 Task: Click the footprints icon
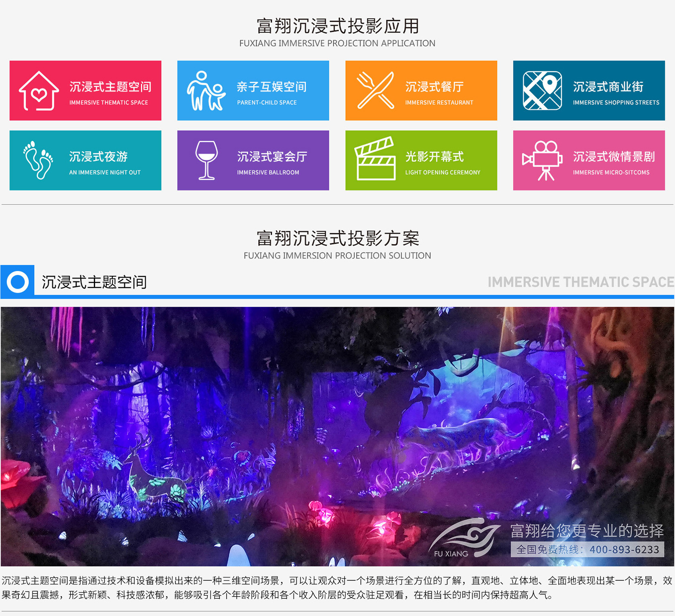pos(39,160)
